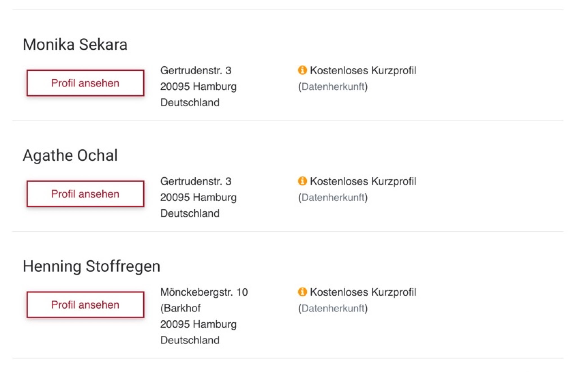Click the orange info icon for Henning Stoffregen

click(x=302, y=292)
